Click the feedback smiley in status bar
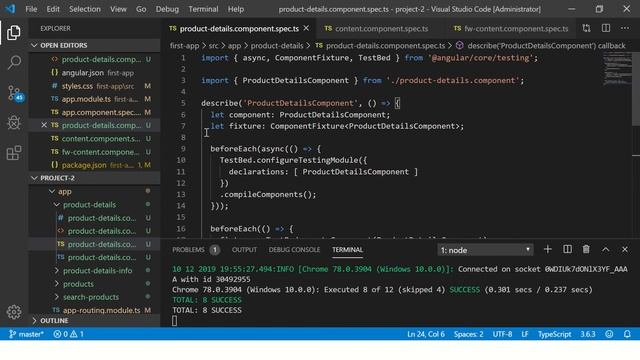 click(609, 334)
